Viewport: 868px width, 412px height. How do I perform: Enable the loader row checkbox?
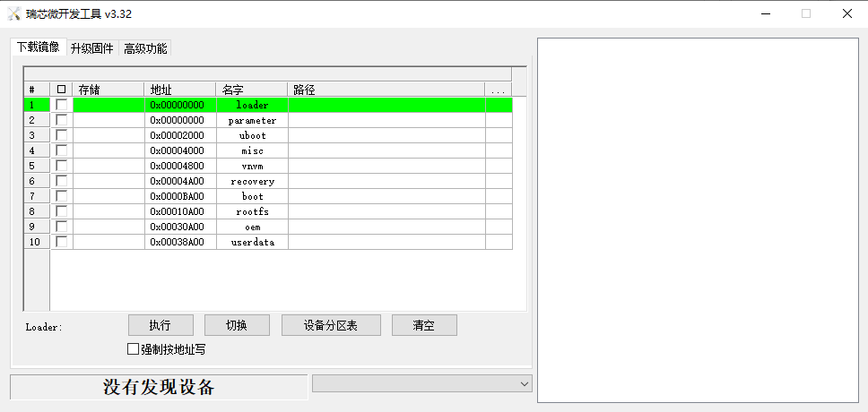coord(62,105)
